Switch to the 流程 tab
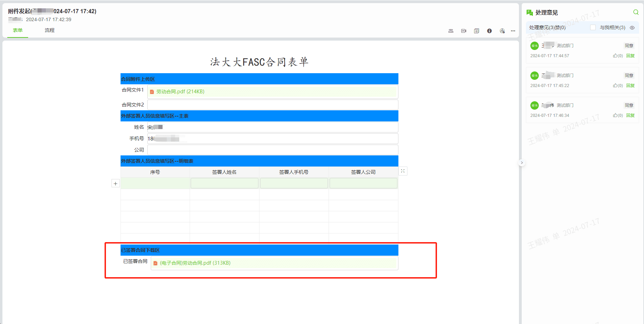The width and height of the screenshot is (644, 324). [50, 30]
